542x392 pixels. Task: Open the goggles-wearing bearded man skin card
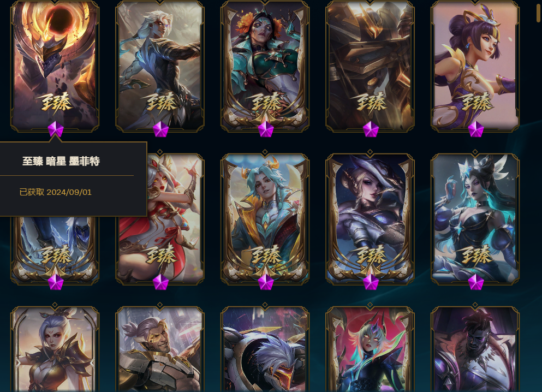click(x=160, y=349)
